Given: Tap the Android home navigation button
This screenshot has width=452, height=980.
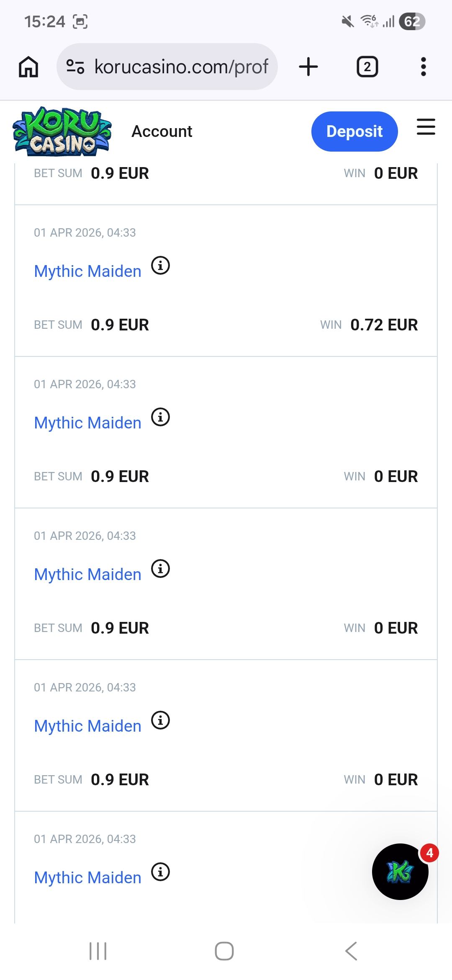Looking at the screenshot, I should coord(224,951).
